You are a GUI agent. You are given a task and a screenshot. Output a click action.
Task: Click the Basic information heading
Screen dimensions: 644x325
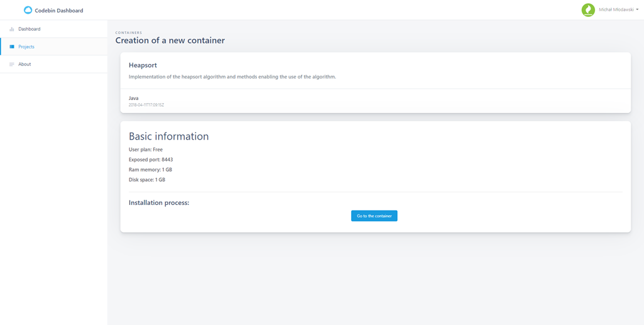[168, 136]
